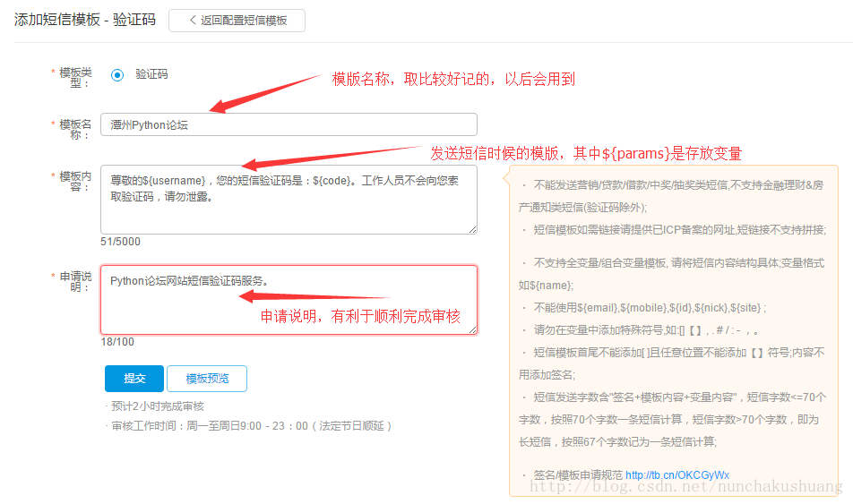Open 模板预览 template preview
Screen dimensions: 853x504
(x=207, y=379)
